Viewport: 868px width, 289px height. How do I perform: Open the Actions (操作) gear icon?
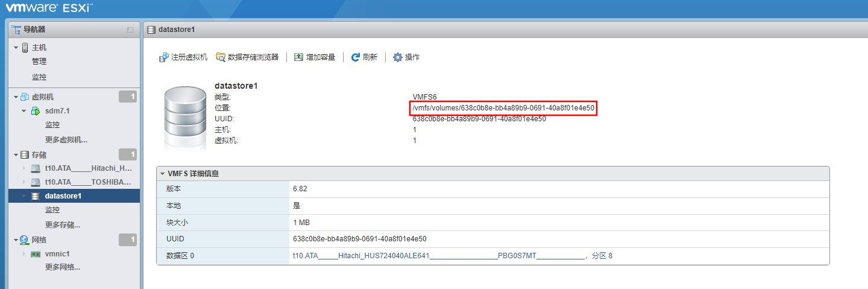398,57
